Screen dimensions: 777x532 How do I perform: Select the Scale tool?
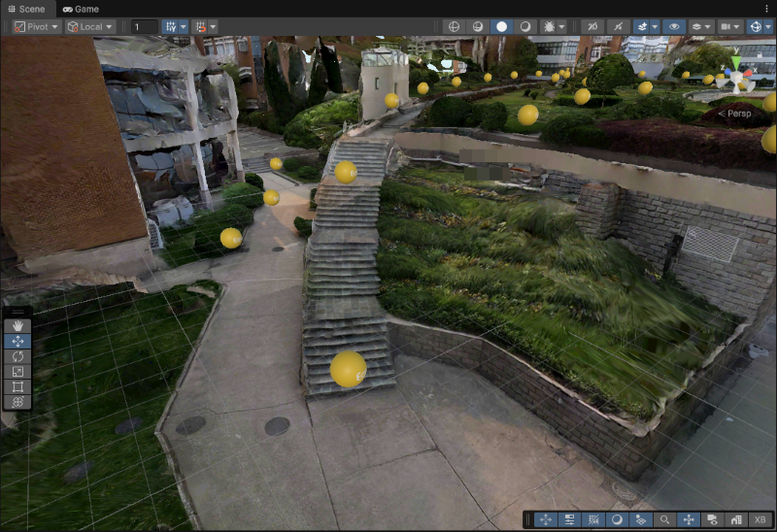(x=17, y=372)
